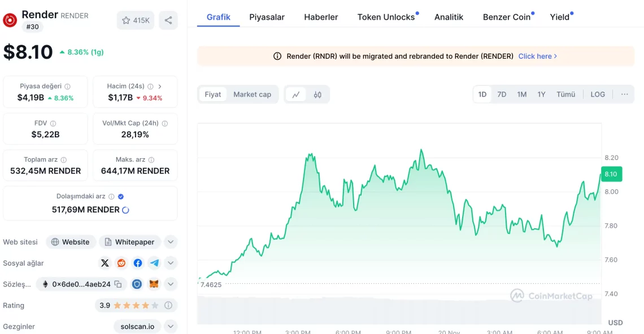Open the Facebook social link
The width and height of the screenshot is (644, 334).
coord(138,263)
